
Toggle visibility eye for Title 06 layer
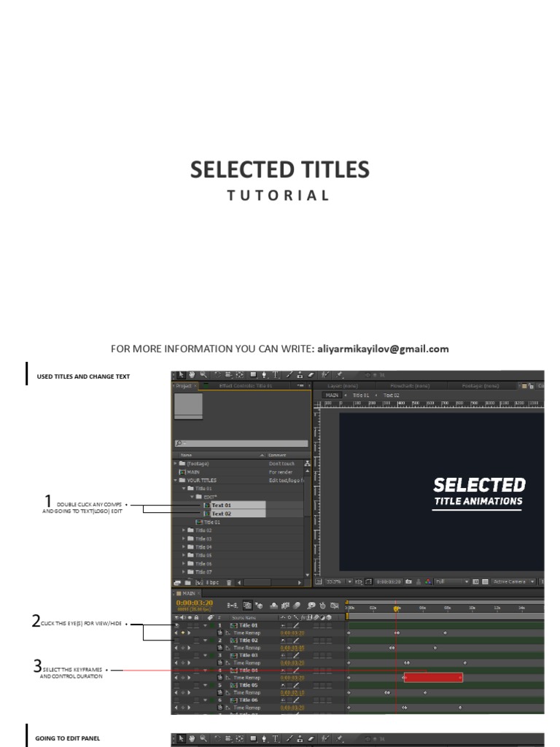[x=177, y=700]
